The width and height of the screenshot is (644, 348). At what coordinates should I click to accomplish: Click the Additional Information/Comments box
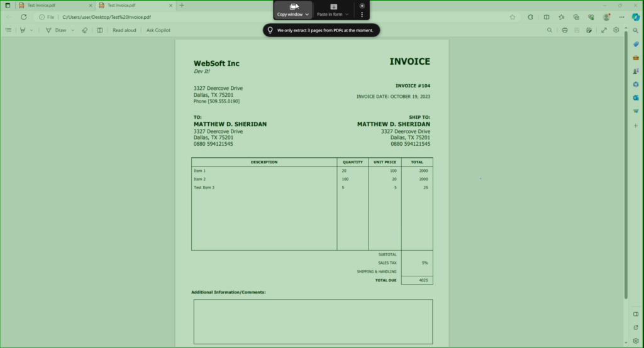313,322
